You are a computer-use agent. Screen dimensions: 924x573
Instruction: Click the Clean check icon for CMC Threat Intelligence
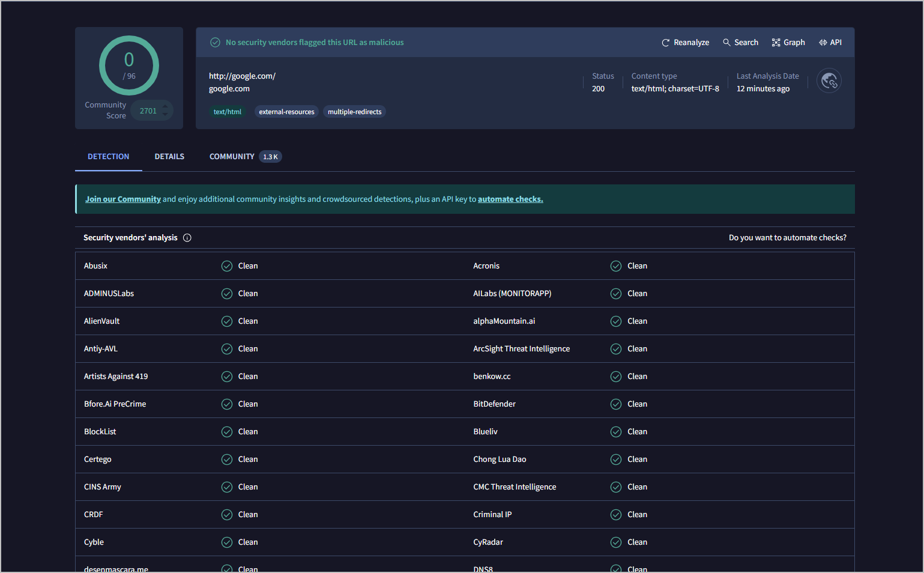tap(616, 487)
